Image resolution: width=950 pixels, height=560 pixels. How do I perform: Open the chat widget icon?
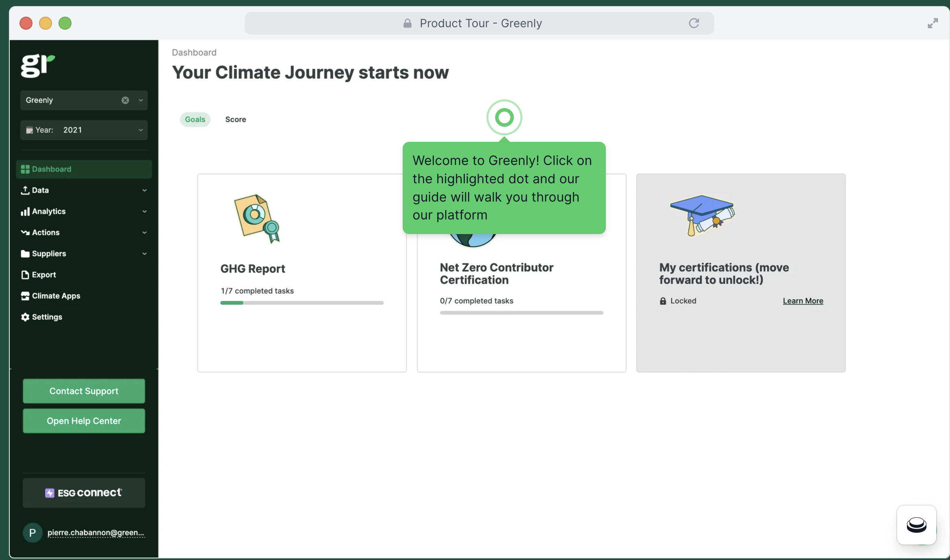pyautogui.click(x=916, y=525)
